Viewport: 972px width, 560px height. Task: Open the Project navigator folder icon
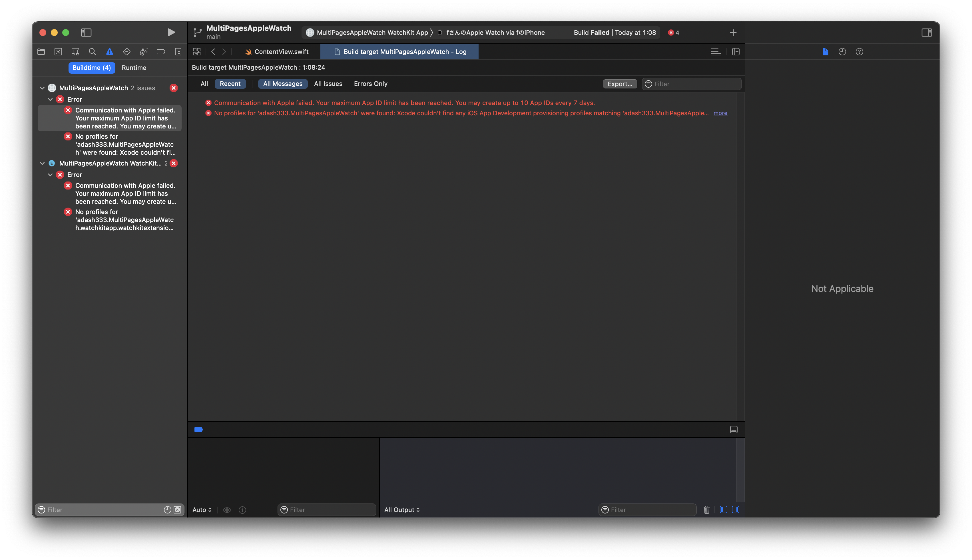(x=41, y=52)
